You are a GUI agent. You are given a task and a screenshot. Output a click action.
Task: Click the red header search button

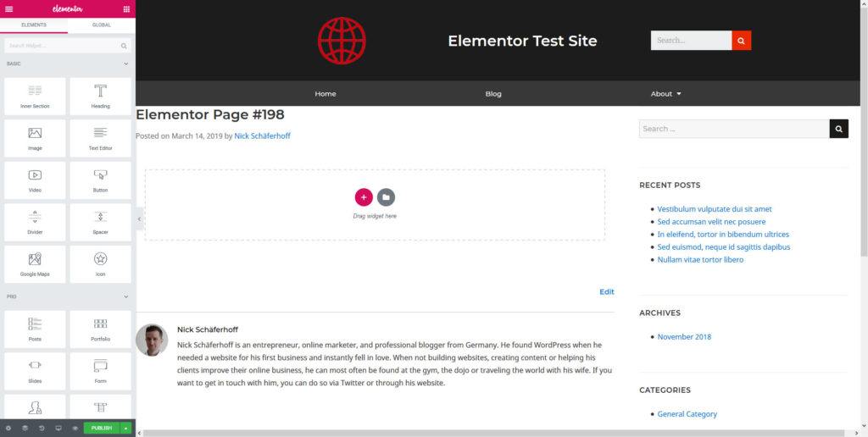[741, 41]
